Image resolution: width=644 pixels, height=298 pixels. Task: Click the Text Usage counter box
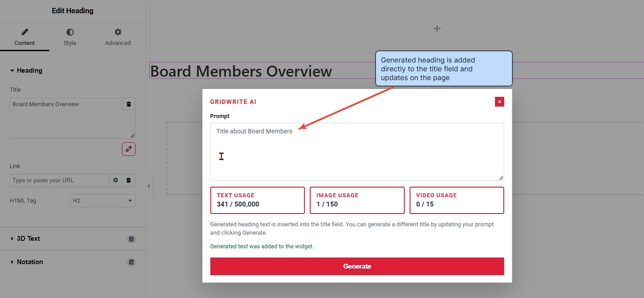point(258,200)
